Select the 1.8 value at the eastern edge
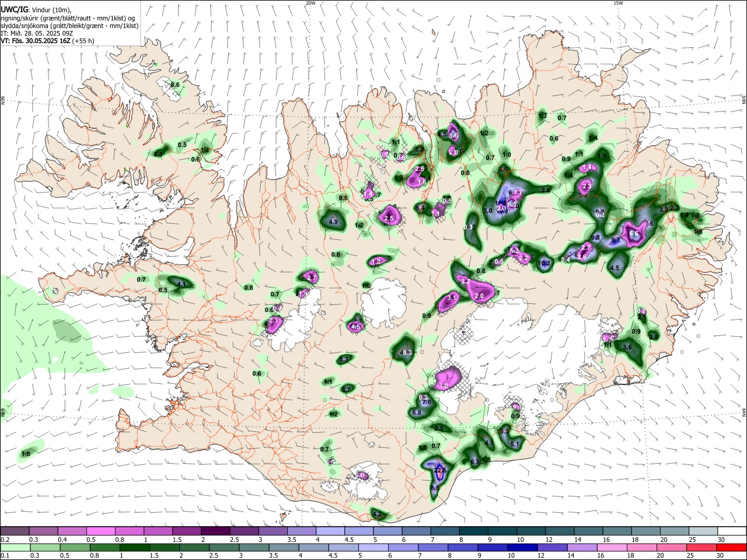The width and height of the screenshot is (747, 560). pos(698,232)
